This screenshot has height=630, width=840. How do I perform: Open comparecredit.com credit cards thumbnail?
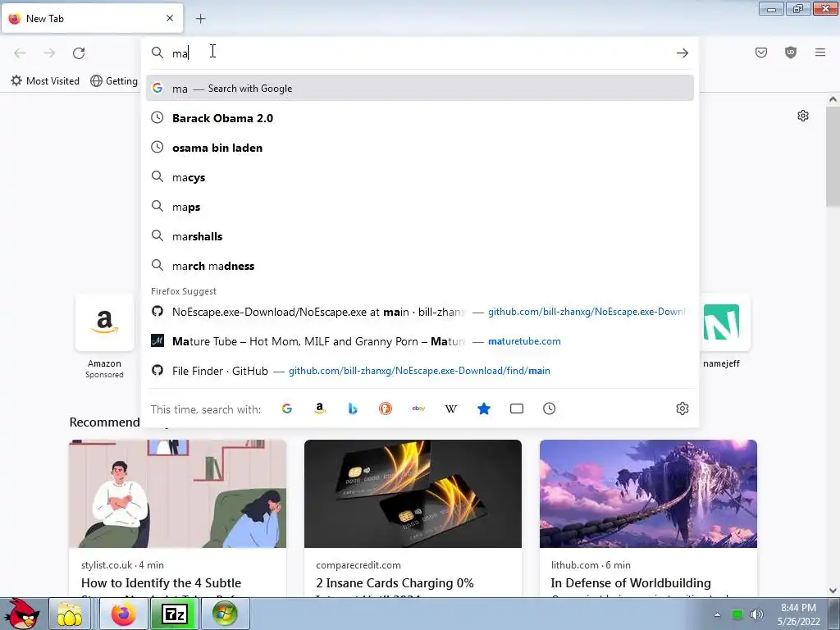(413, 493)
